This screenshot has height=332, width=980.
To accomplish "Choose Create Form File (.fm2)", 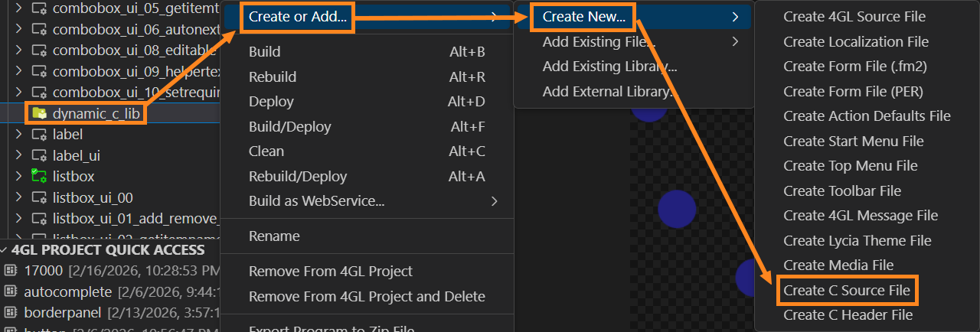I will (854, 67).
